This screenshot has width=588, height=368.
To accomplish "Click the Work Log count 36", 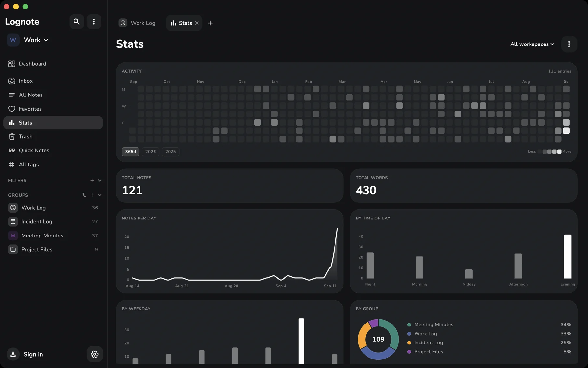I will click(95, 208).
